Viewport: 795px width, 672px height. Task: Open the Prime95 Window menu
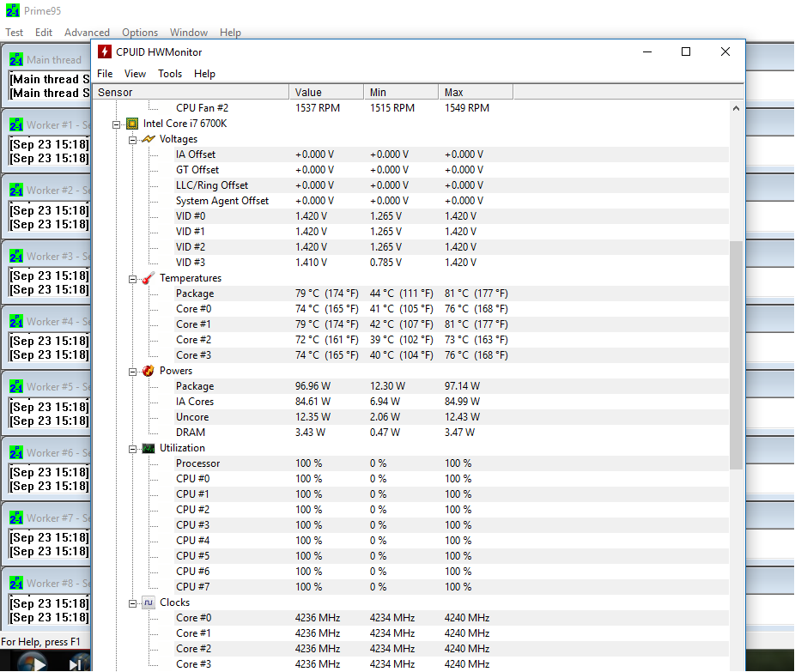tap(189, 33)
